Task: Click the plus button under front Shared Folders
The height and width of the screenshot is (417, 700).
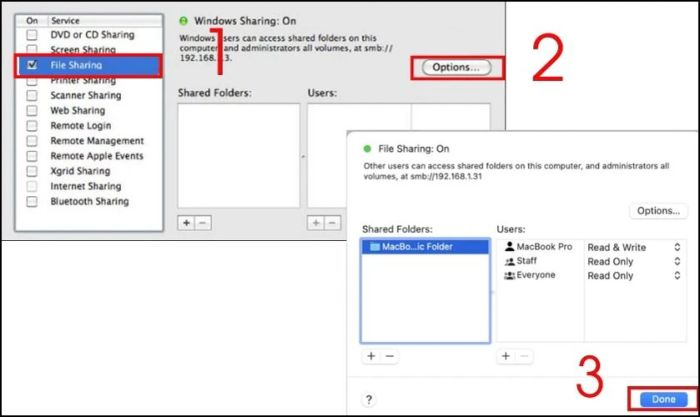Action: (x=369, y=355)
